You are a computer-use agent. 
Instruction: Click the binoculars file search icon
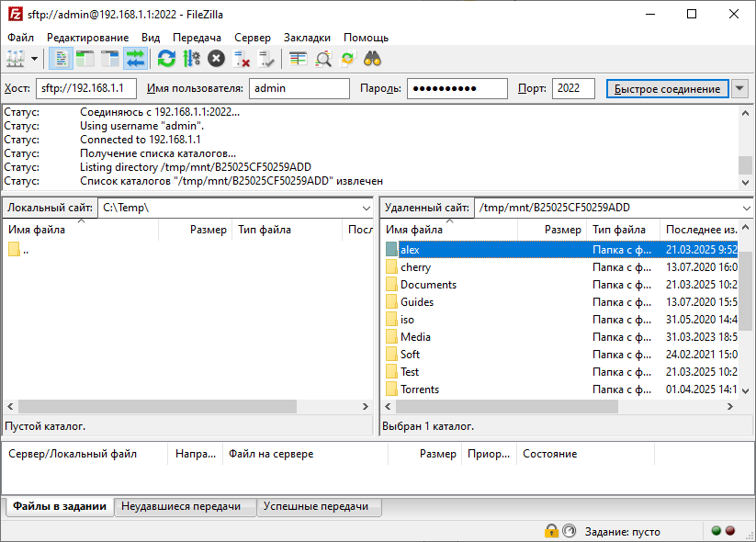point(372,59)
